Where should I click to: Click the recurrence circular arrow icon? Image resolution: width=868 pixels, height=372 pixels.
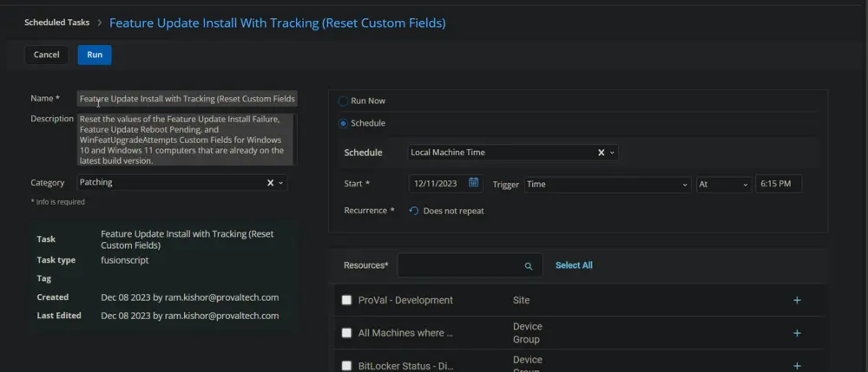pos(413,211)
